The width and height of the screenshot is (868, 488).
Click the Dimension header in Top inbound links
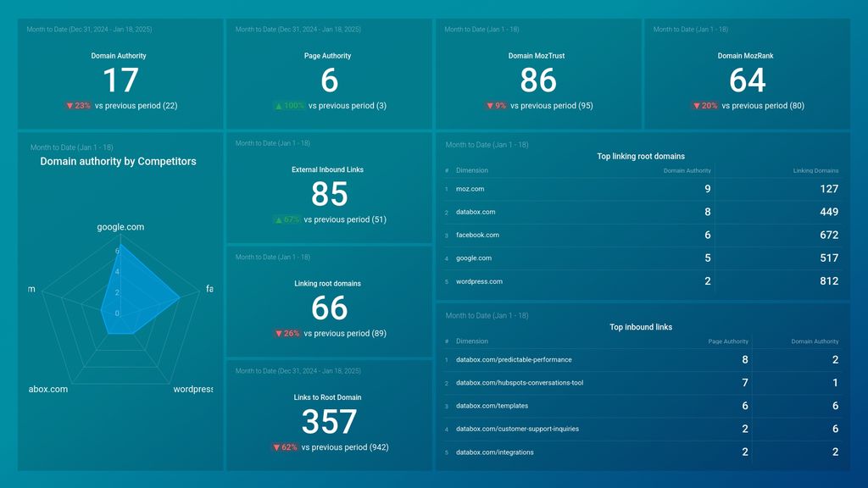click(471, 341)
